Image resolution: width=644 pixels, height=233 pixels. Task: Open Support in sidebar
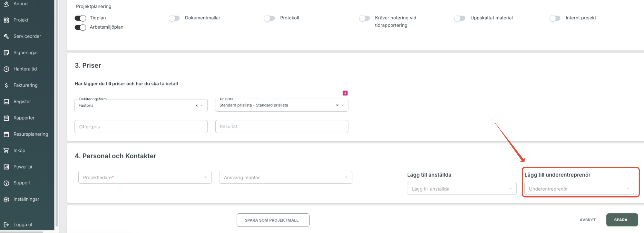[x=22, y=183]
